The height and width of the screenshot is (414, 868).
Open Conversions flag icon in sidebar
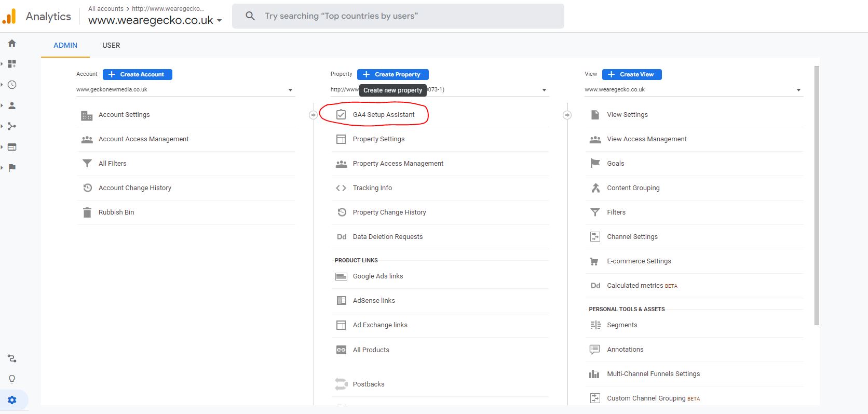(12, 168)
